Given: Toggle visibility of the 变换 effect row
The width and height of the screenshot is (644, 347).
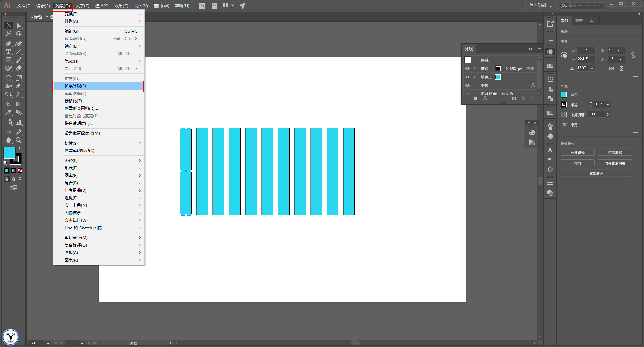Looking at the screenshot, I should coord(468,85).
